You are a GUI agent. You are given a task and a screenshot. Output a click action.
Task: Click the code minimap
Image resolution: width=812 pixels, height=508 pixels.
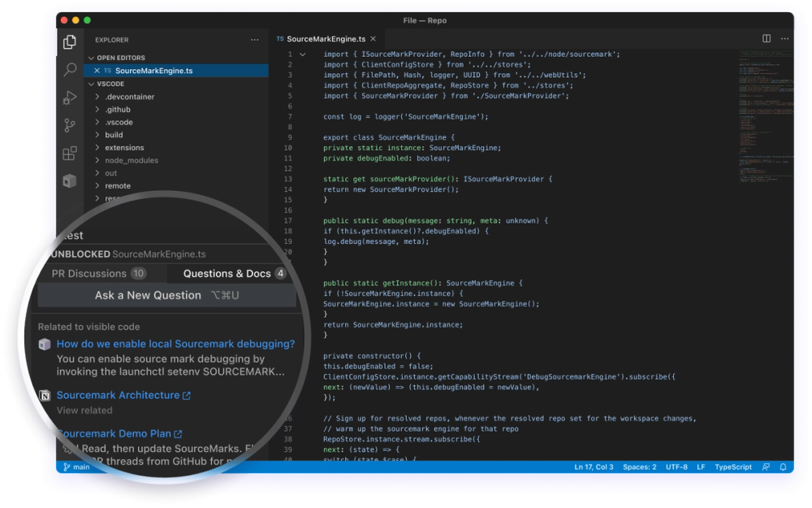point(766,116)
